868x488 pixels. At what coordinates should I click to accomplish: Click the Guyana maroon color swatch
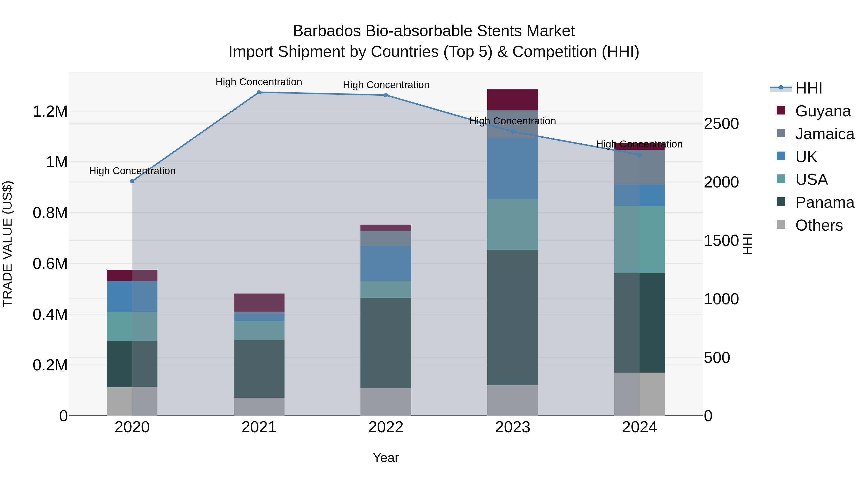point(781,110)
